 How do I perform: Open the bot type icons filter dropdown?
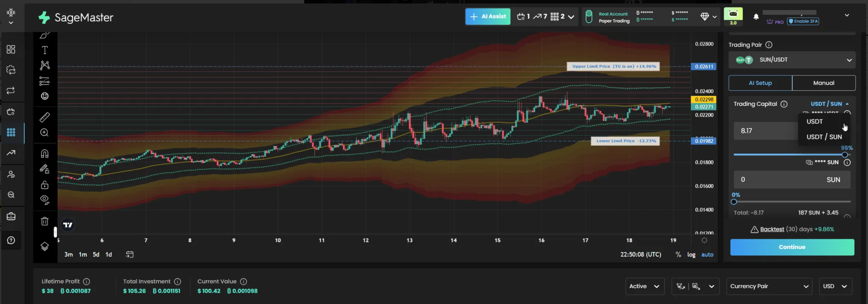pos(695,286)
